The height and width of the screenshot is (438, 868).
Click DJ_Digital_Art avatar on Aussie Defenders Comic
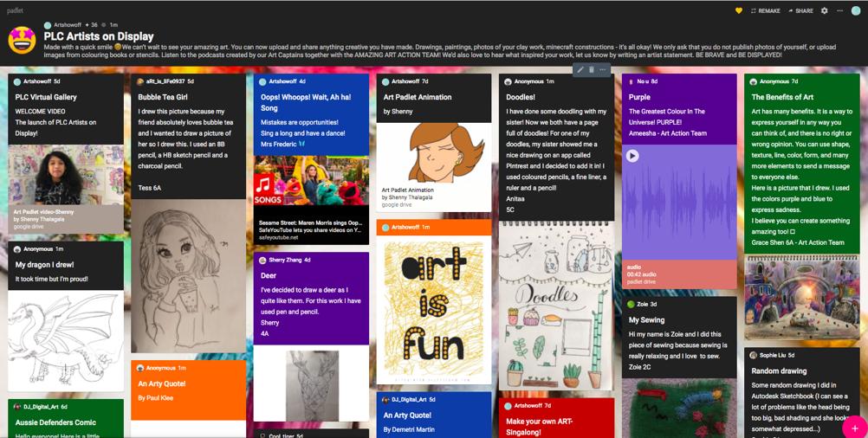click(x=17, y=407)
